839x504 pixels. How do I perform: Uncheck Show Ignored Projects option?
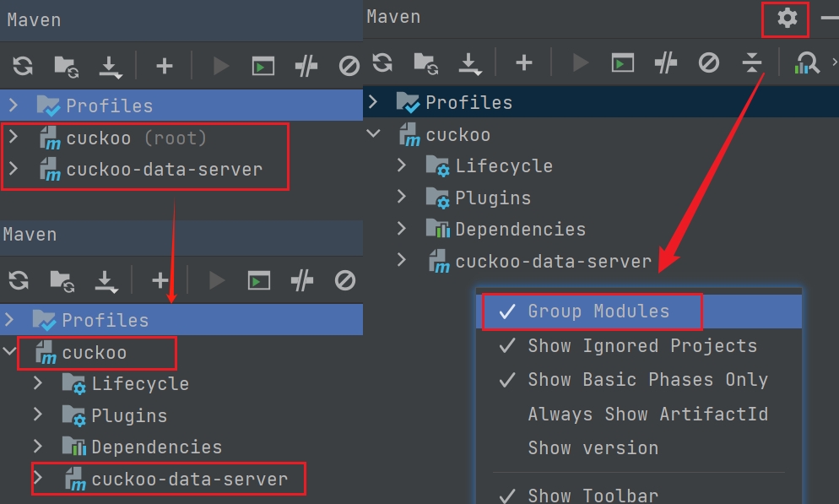(x=639, y=345)
